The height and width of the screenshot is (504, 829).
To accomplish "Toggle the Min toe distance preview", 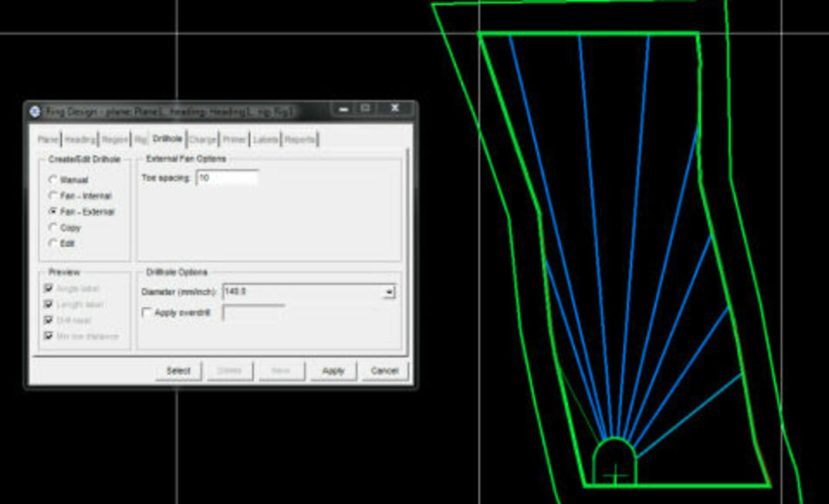I will coord(47,337).
